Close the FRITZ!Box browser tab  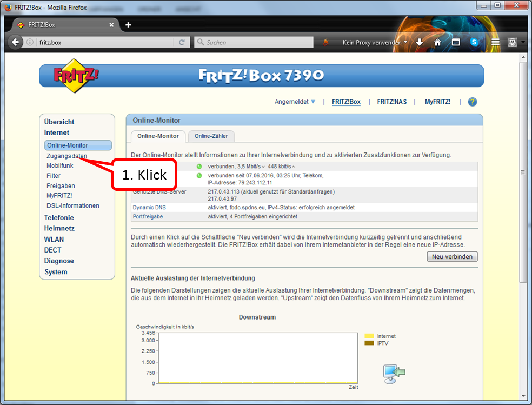point(111,25)
